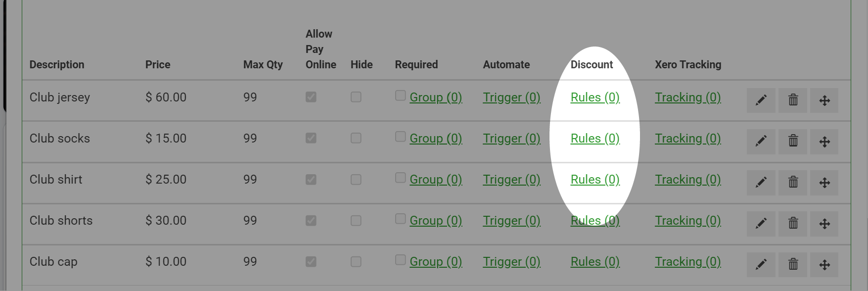Select the move icon on Club cap row
The image size is (868, 291).
click(x=824, y=265)
